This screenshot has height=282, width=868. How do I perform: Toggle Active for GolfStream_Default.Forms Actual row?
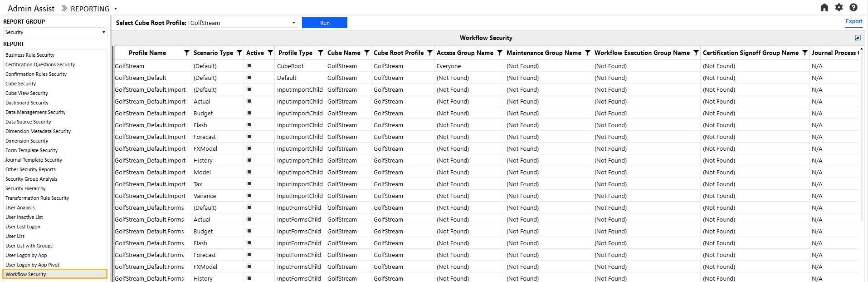pyautogui.click(x=249, y=219)
